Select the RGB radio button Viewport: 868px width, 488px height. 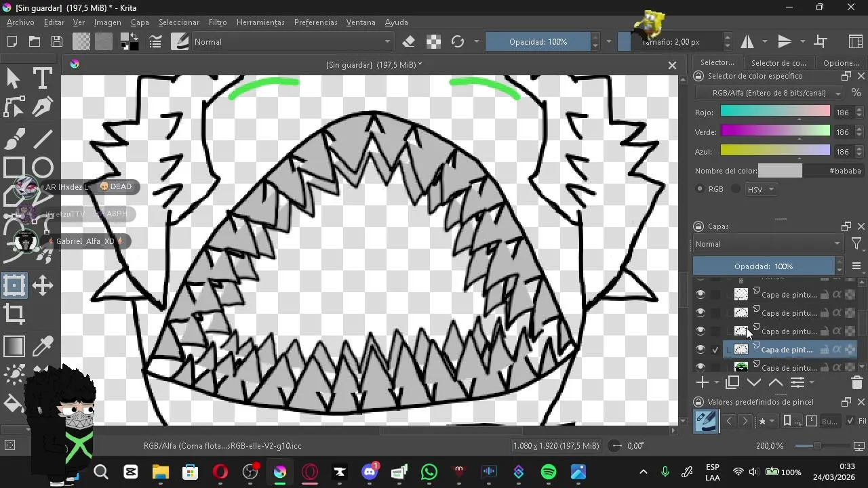(701, 189)
